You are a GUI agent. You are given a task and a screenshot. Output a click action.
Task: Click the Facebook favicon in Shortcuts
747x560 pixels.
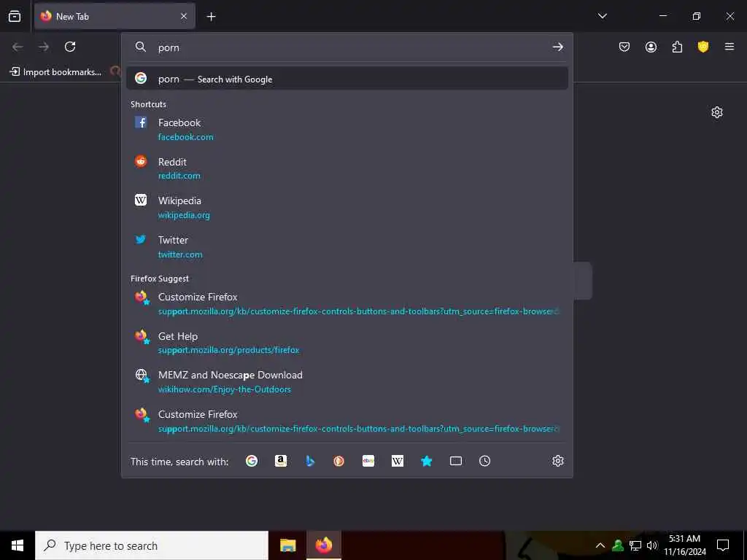pyautogui.click(x=141, y=122)
